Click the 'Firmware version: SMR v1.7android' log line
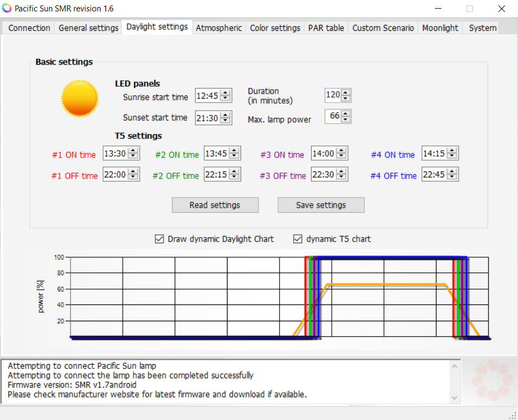 click(72, 385)
